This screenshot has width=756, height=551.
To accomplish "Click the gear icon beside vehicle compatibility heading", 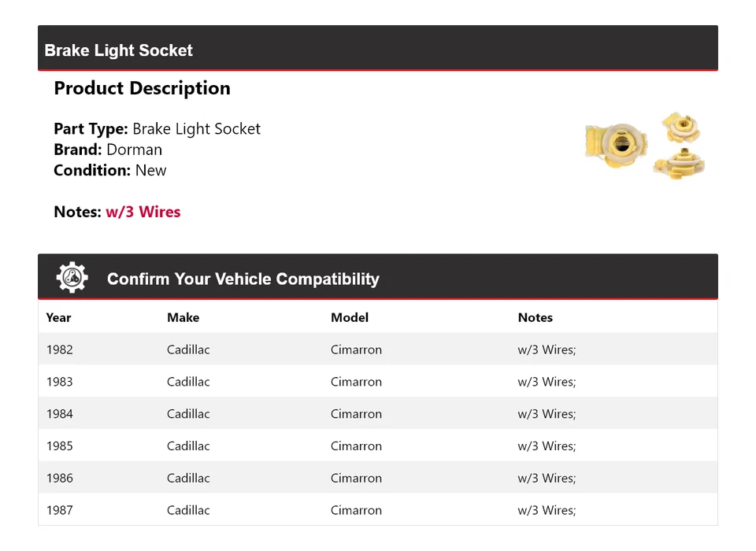I will [72, 278].
